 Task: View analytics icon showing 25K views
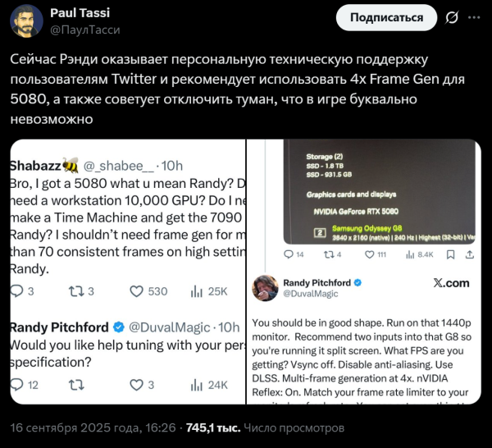[197, 291]
